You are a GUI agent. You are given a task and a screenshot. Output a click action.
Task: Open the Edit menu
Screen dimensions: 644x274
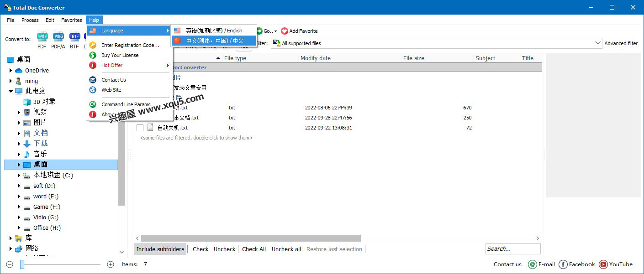click(x=50, y=20)
